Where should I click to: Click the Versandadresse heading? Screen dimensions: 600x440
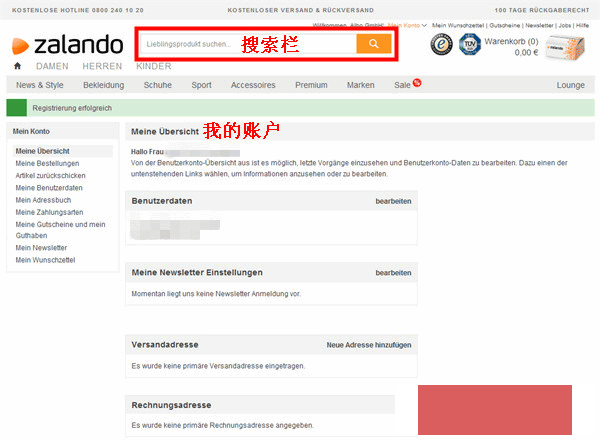pyautogui.click(x=165, y=345)
